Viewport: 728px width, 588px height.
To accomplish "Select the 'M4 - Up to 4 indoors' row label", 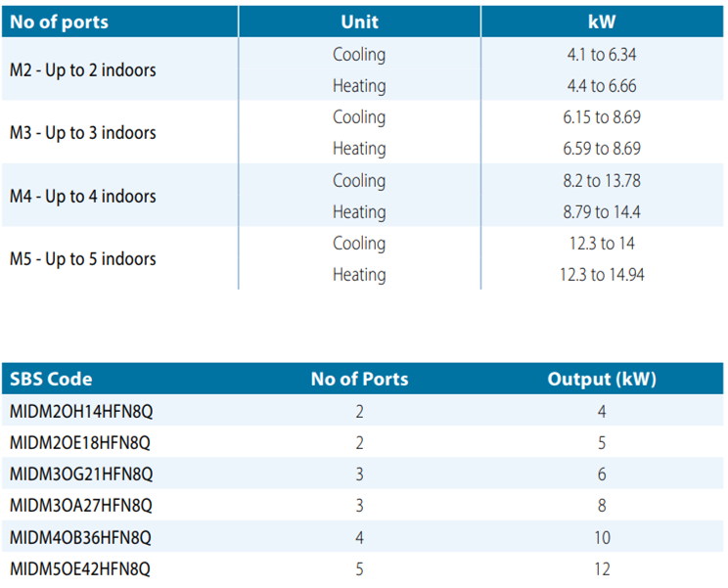I will pyautogui.click(x=83, y=197).
